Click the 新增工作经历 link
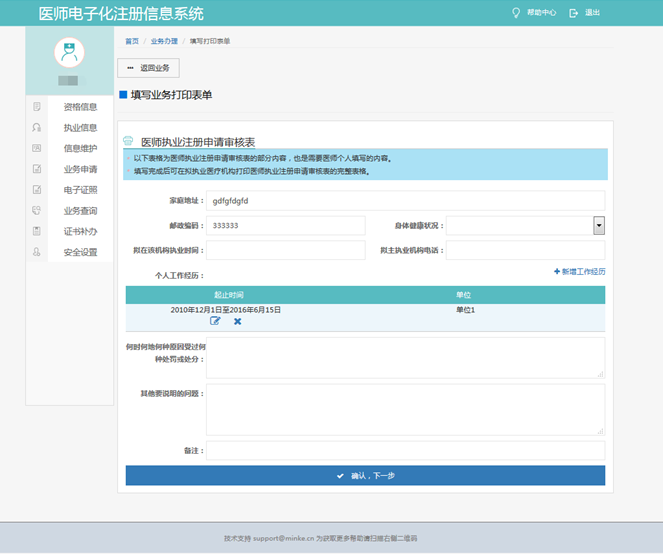Screen dimensions: 669x554 [x=579, y=272]
